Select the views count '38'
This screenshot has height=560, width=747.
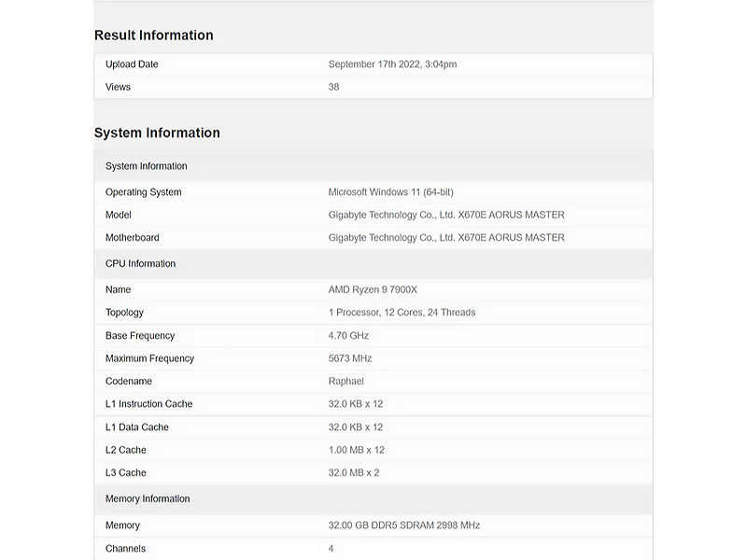coord(333,87)
